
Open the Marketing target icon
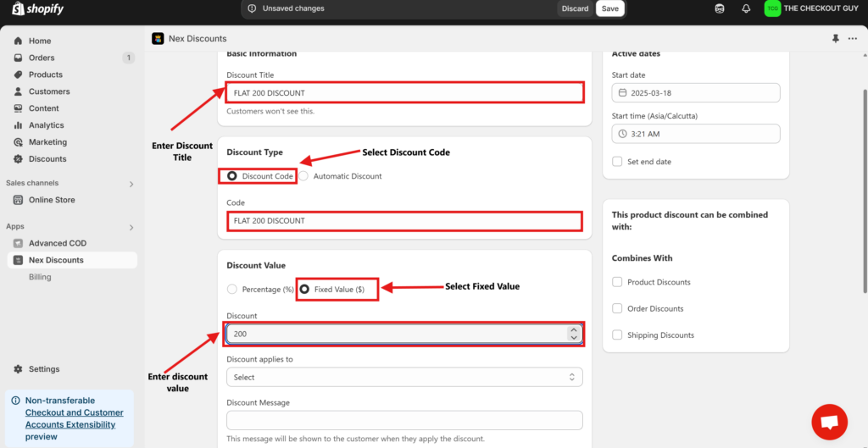point(19,142)
